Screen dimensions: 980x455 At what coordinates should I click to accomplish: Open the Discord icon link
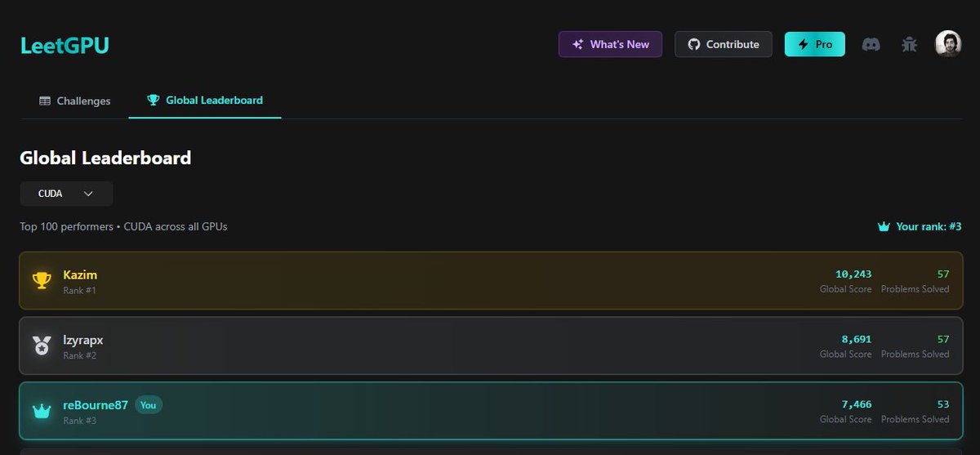[x=871, y=44]
